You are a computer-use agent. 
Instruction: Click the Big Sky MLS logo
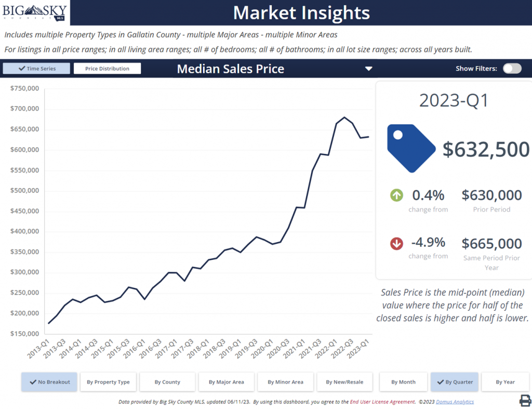[34, 12]
